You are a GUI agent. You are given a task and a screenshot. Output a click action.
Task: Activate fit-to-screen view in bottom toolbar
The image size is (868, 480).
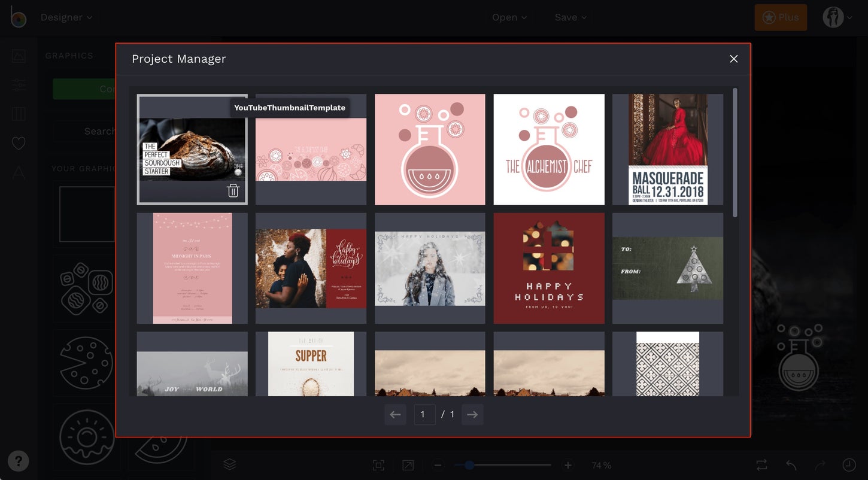[x=378, y=464]
